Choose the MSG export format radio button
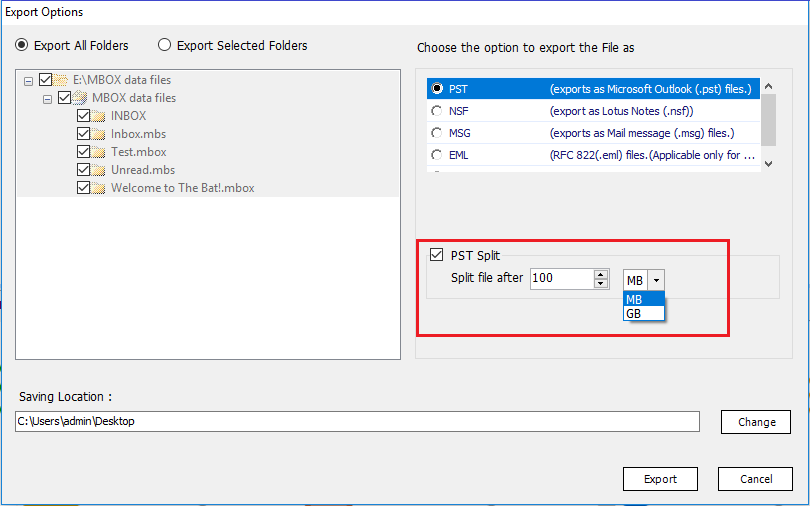The image size is (810, 506). click(x=437, y=133)
